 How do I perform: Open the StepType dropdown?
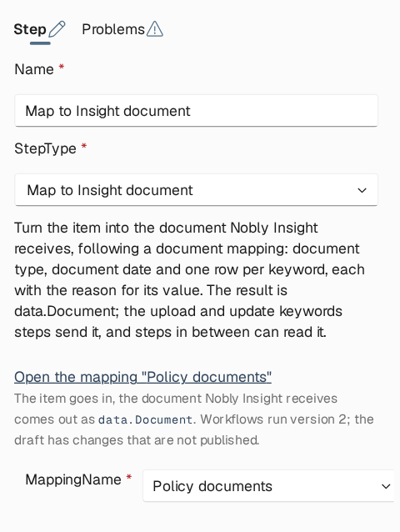[196, 189]
